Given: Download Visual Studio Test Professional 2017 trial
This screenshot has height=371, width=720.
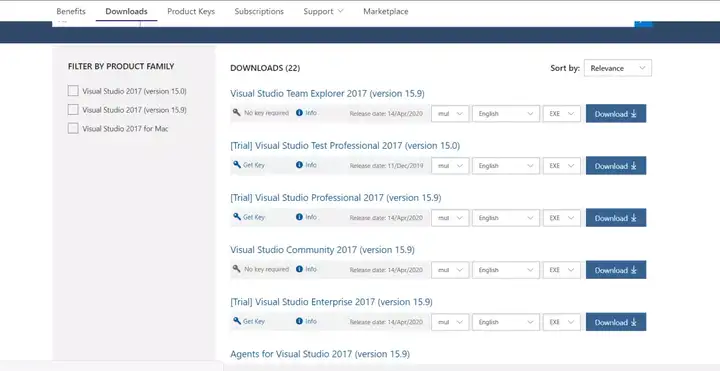Looking at the screenshot, I should (616, 166).
